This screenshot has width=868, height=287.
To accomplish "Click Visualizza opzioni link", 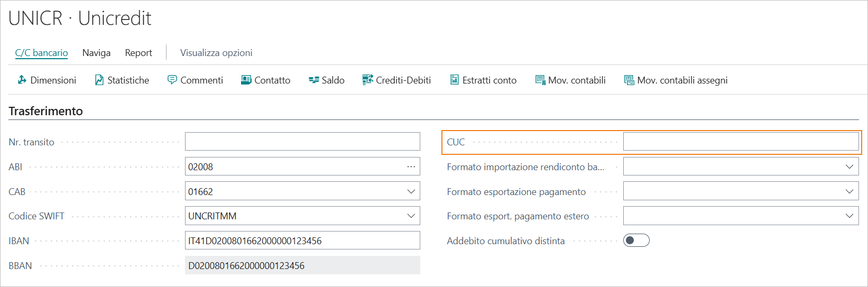I will tap(216, 53).
